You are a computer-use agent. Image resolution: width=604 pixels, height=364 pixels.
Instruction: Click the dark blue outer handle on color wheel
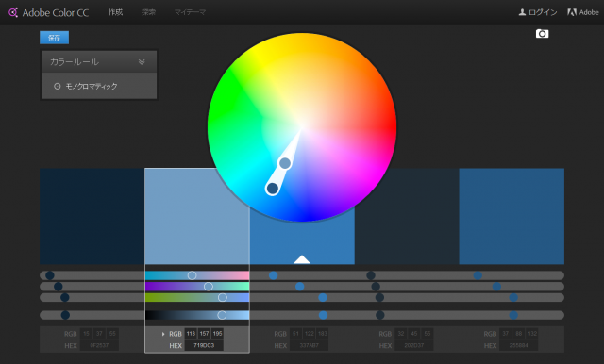click(x=273, y=189)
